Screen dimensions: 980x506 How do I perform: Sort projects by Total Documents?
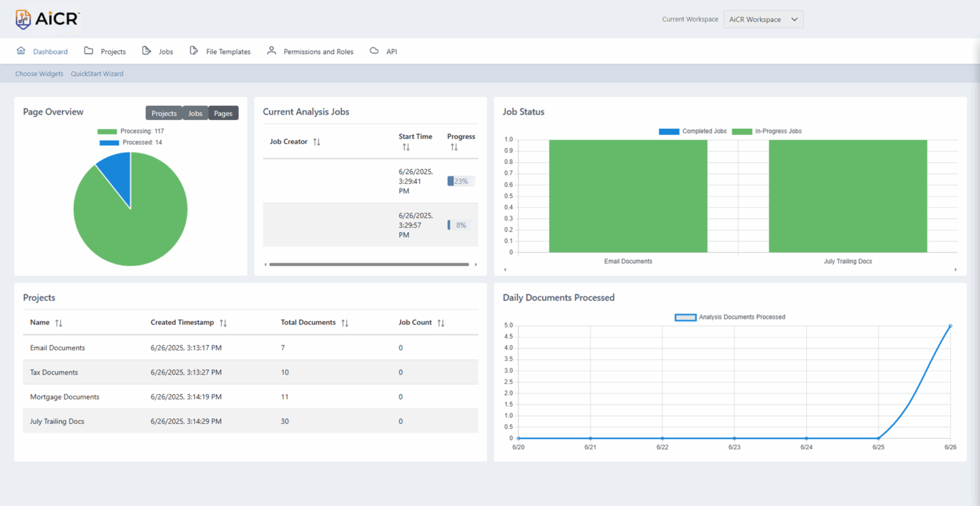345,323
